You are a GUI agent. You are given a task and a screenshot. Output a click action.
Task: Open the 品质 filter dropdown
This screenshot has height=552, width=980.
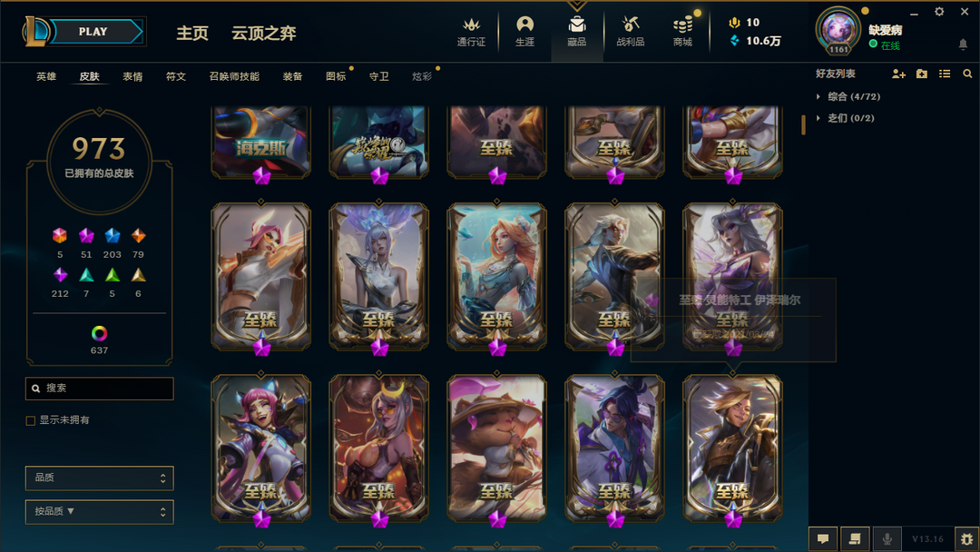click(100, 478)
